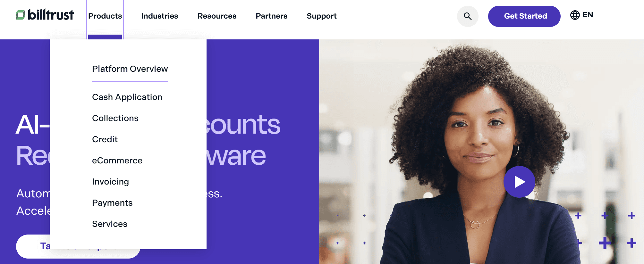
Task: Open the eCommerce product page
Action: tap(117, 161)
